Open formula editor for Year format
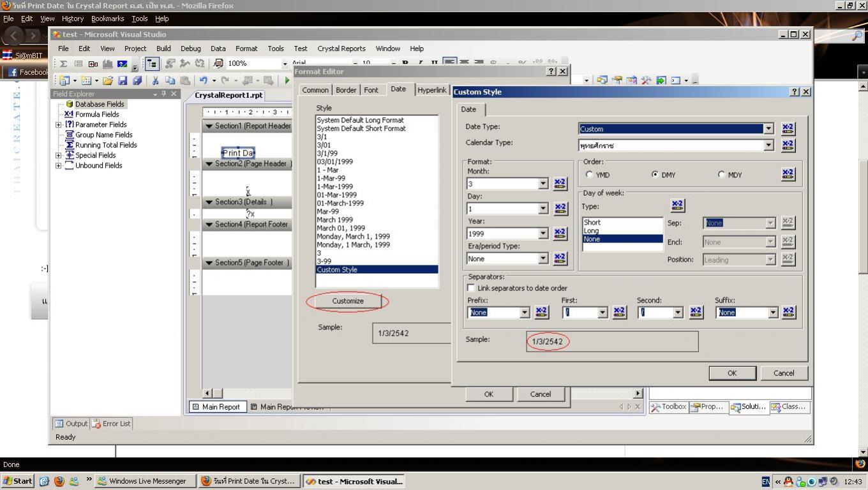The height and width of the screenshot is (490, 868). pos(560,234)
